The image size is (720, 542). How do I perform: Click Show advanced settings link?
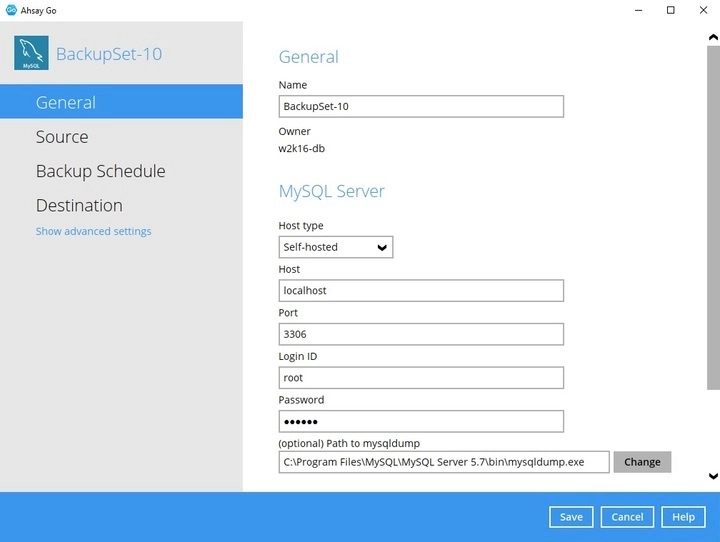tap(94, 231)
